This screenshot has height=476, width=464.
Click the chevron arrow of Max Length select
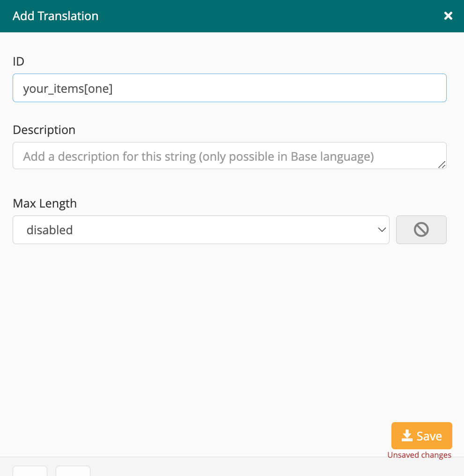(x=382, y=230)
